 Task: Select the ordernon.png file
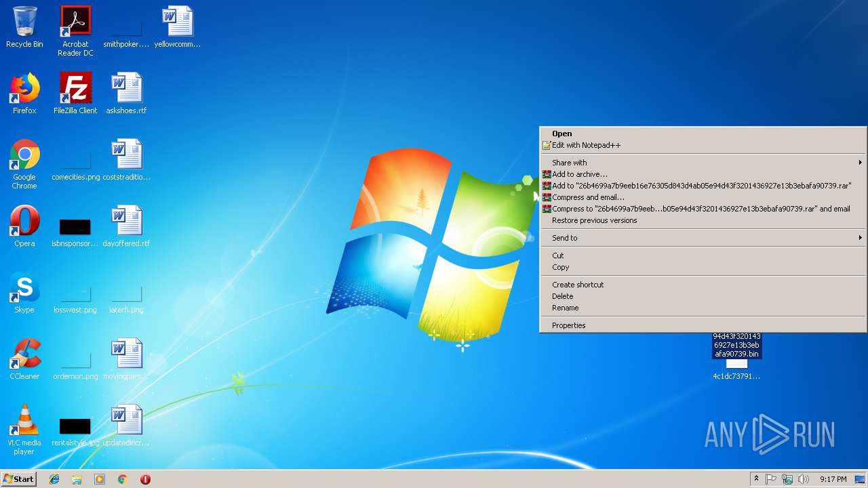point(75,365)
